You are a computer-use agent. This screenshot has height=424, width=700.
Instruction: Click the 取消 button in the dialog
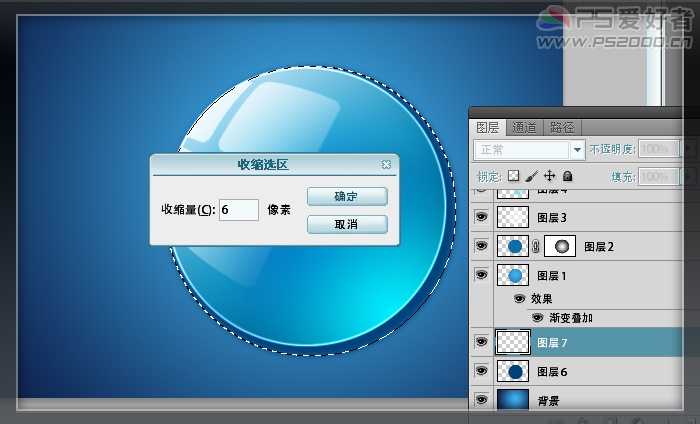[346, 223]
